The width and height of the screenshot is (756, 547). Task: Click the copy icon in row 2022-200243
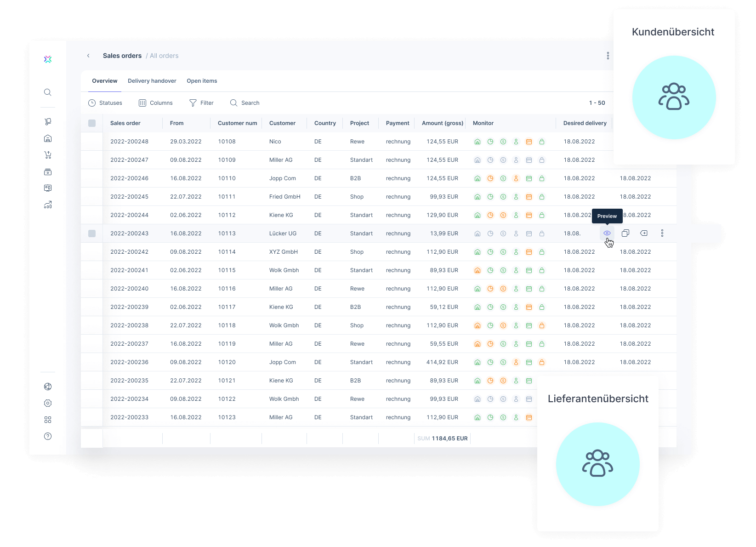click(x=625, y=233)
